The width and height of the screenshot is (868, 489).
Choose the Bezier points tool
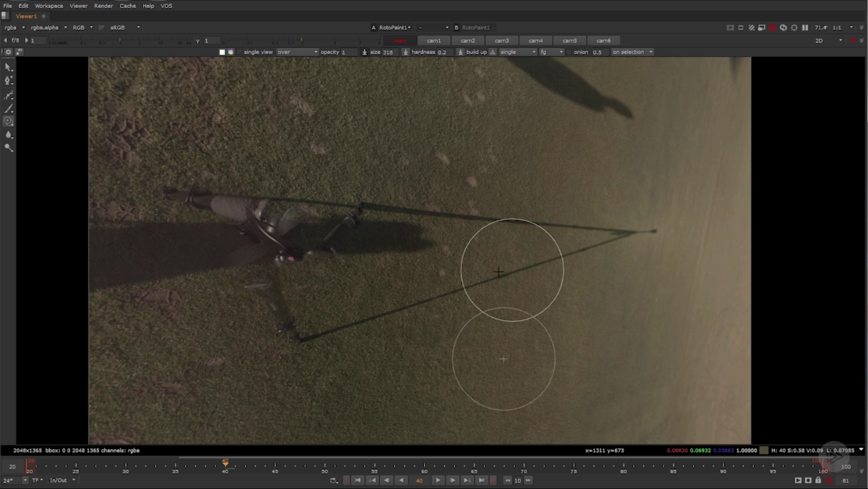click(x=9, y=81)
